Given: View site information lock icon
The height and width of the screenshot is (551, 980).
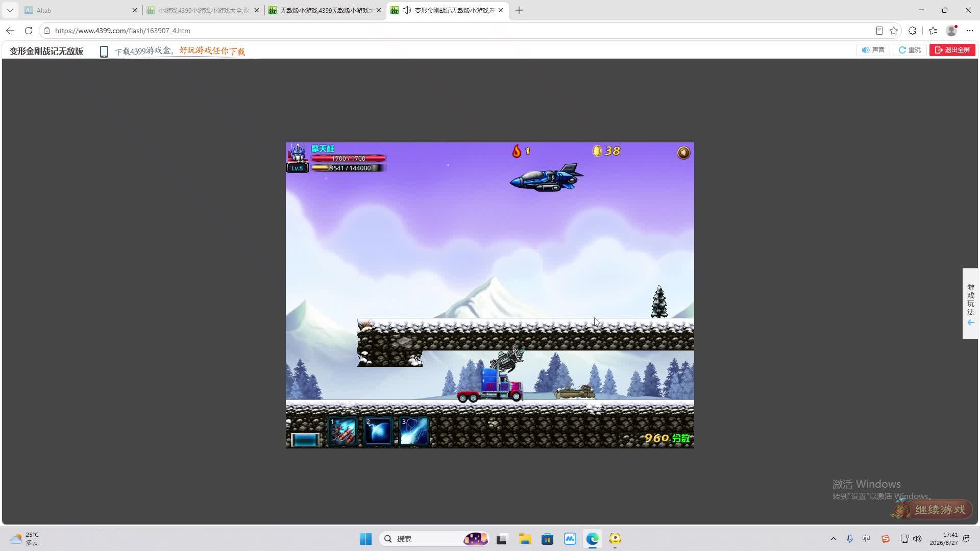Looking at the screenshot, I should point(47,31).
